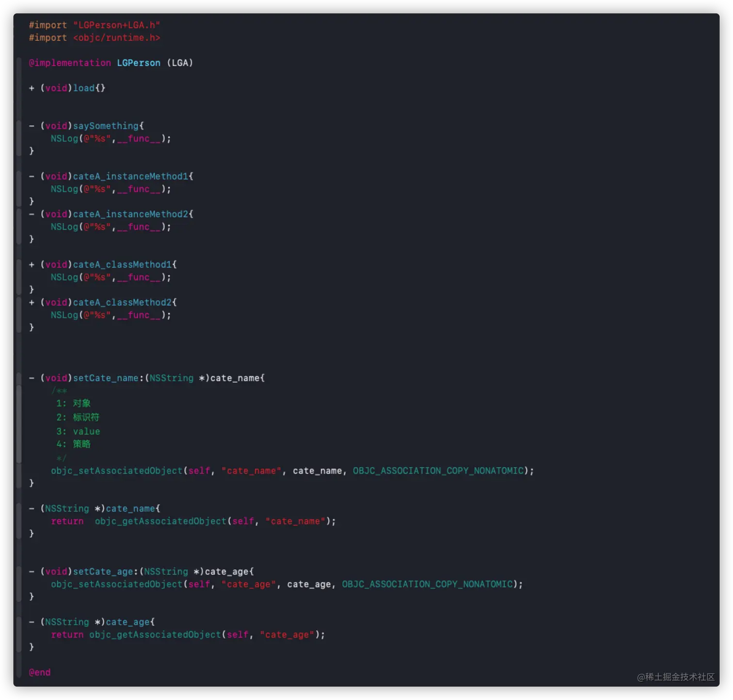The height and width of the screenshot is (700, 733).
Task: Click NSLog inside cateA_instanceMethod1
Action: coord(64,189)
